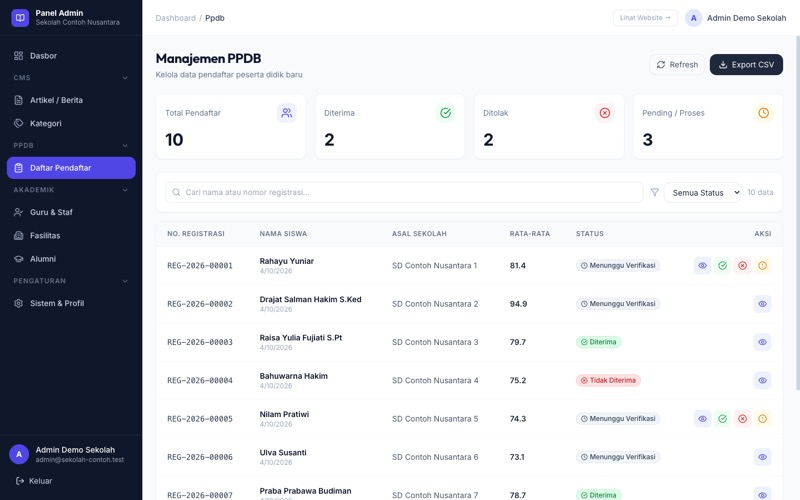
Task: Click the STATUS column header
Action: tap(590, 234)
